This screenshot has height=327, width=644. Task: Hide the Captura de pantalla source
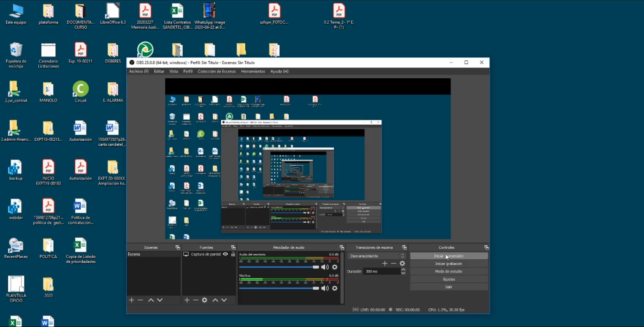tap(226, 254)
